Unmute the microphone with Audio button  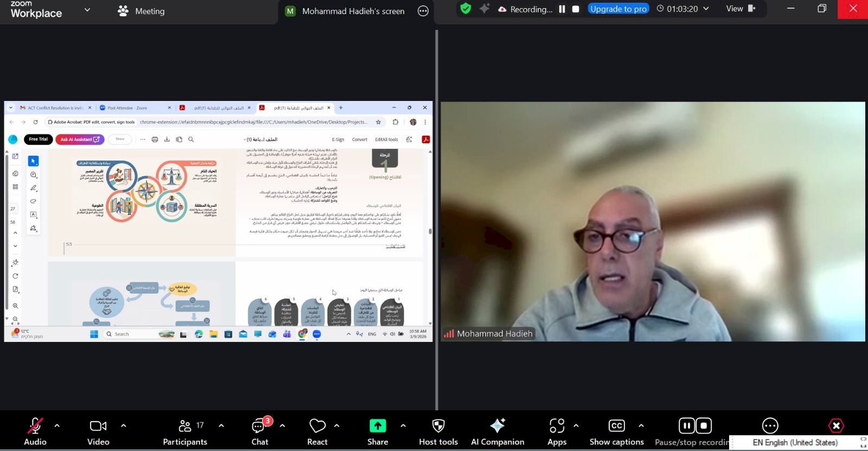tap(35, 427)
